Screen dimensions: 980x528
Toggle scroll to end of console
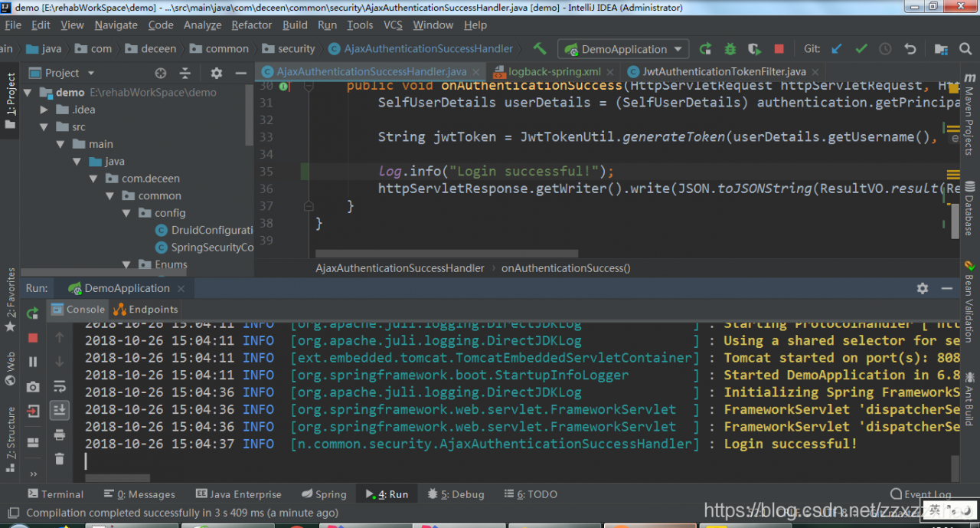60,410
